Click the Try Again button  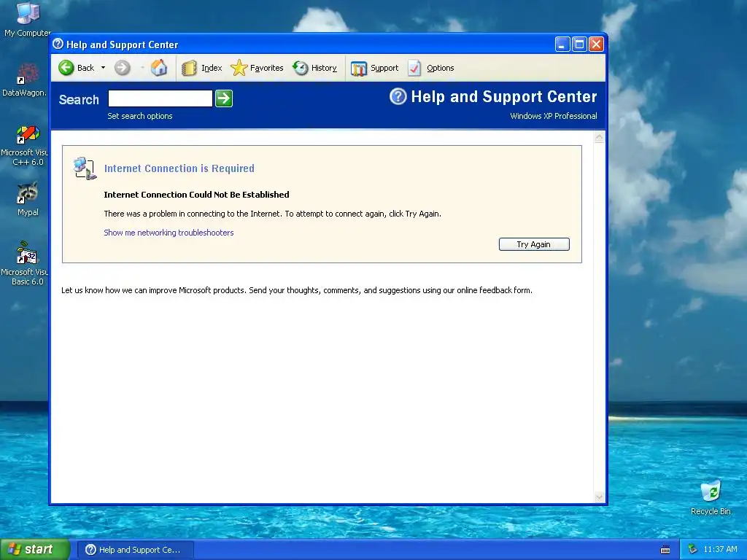[534, 244]
